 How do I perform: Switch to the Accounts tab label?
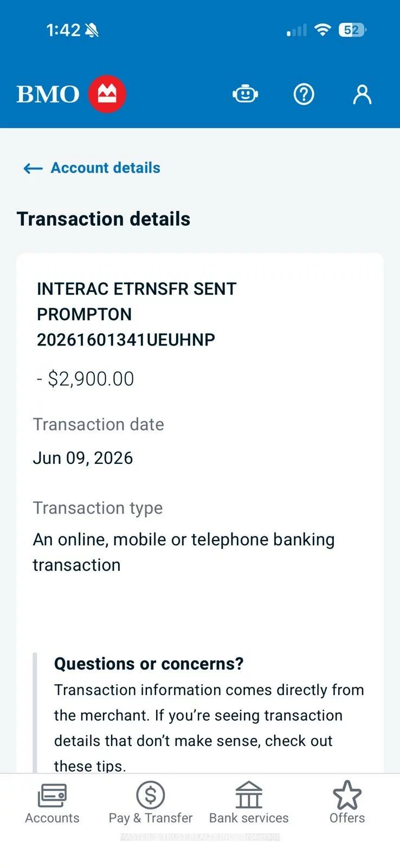[52, 818]
